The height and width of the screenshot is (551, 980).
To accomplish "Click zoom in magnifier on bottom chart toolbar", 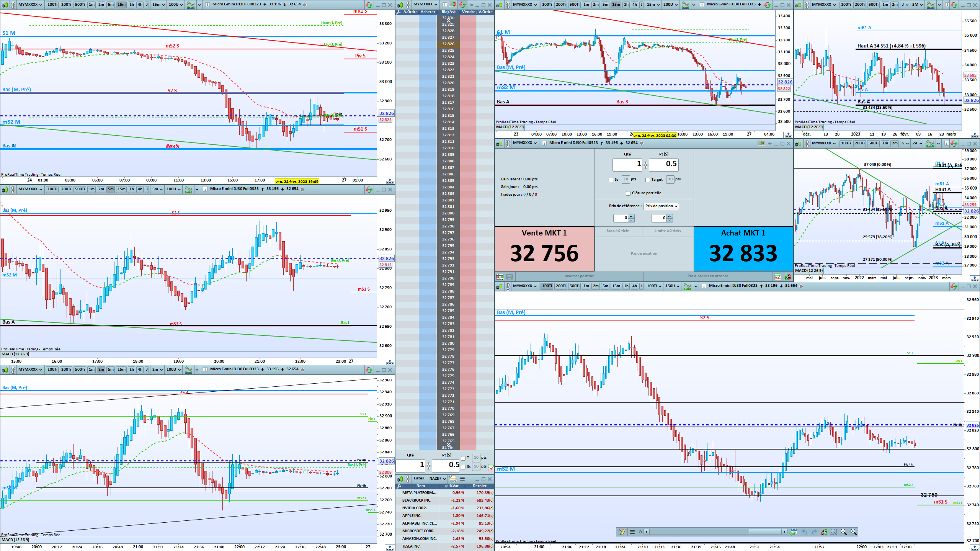I will point(854,532).
